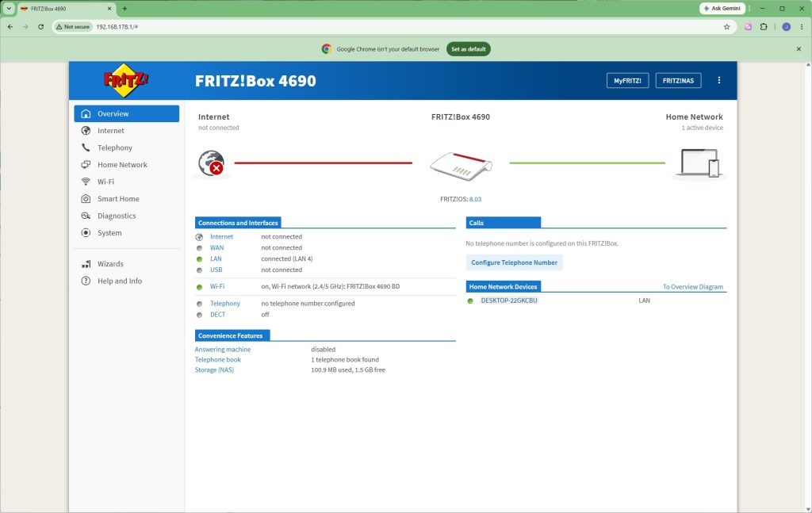This screenshot has height=513, width=812.
Task: Click the Internet globe error icon in diagram
Action: (211, 163)
